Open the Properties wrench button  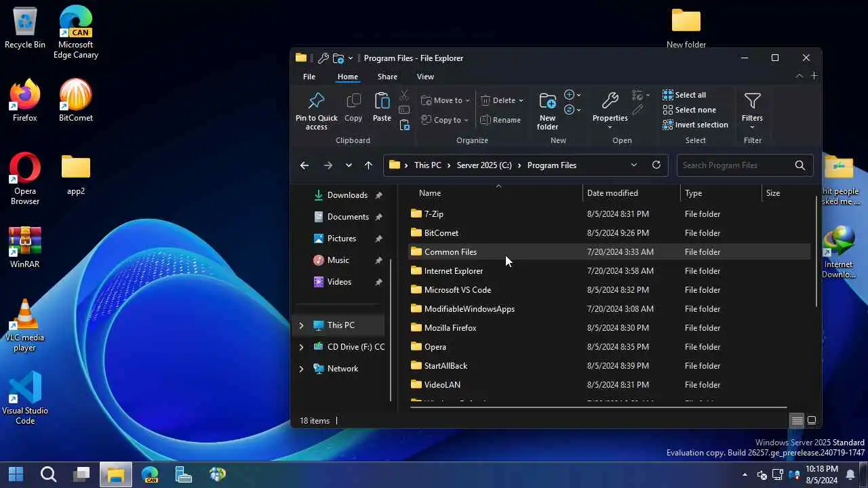pos(610,112)
